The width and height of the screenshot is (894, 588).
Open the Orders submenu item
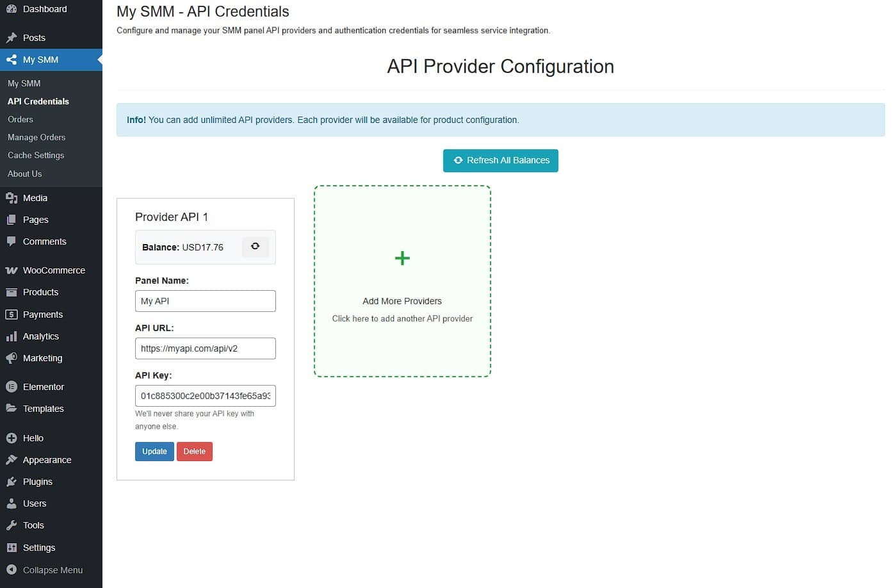20,119
